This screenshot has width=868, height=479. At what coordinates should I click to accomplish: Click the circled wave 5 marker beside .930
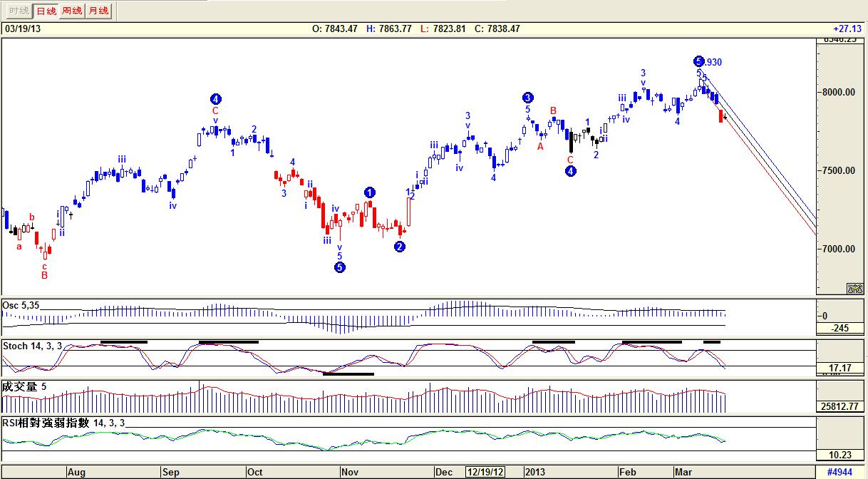[x=699, y=61]
